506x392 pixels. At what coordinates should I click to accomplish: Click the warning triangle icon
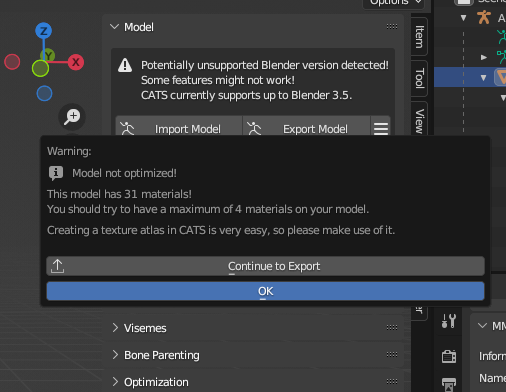(x=125, y=65)
